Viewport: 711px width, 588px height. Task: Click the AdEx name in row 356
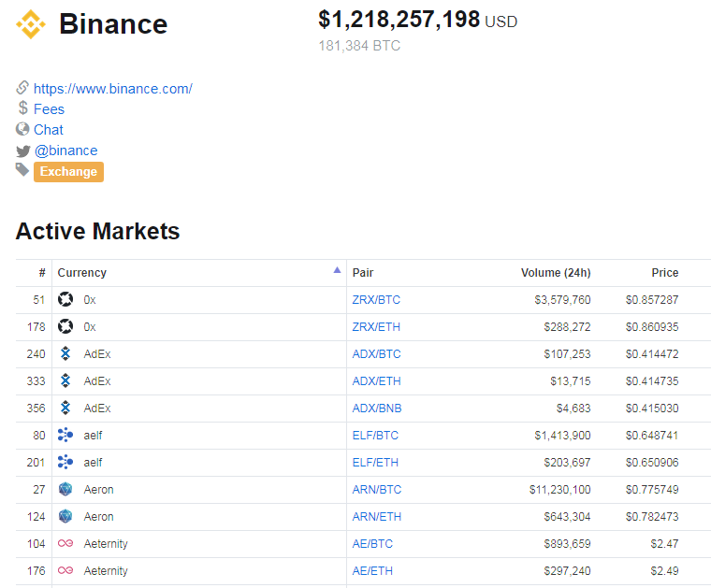pyautogui.click(x=97, y=409)
